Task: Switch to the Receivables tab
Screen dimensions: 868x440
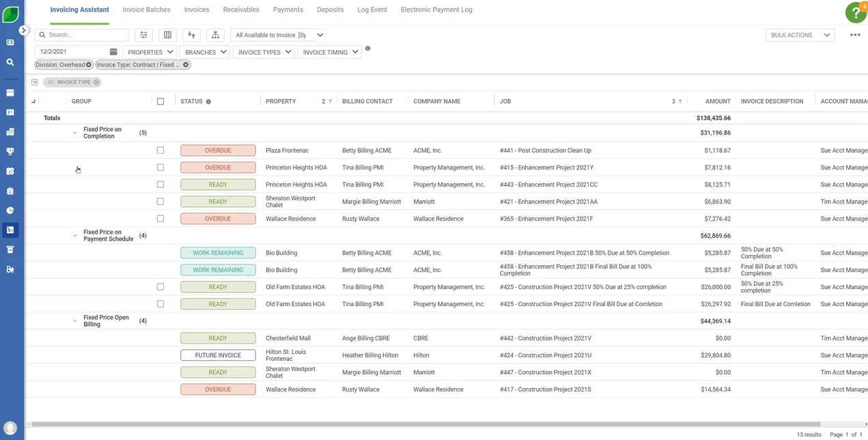Action: [240, 10]
